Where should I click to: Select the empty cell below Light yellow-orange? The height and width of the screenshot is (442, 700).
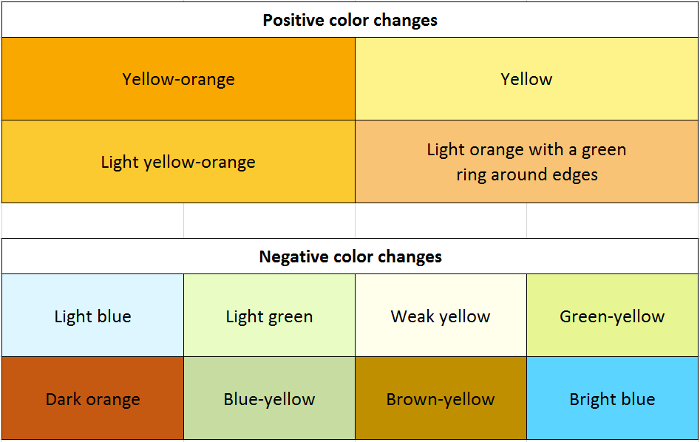(269, 221)
